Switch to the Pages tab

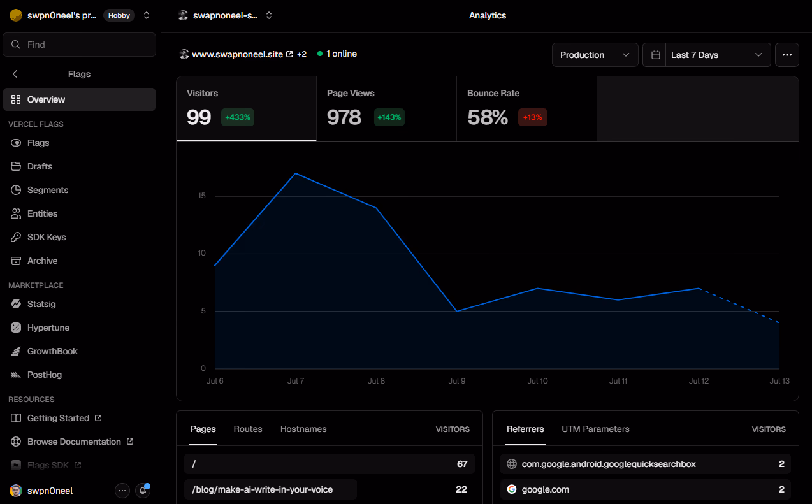[203, 429]
